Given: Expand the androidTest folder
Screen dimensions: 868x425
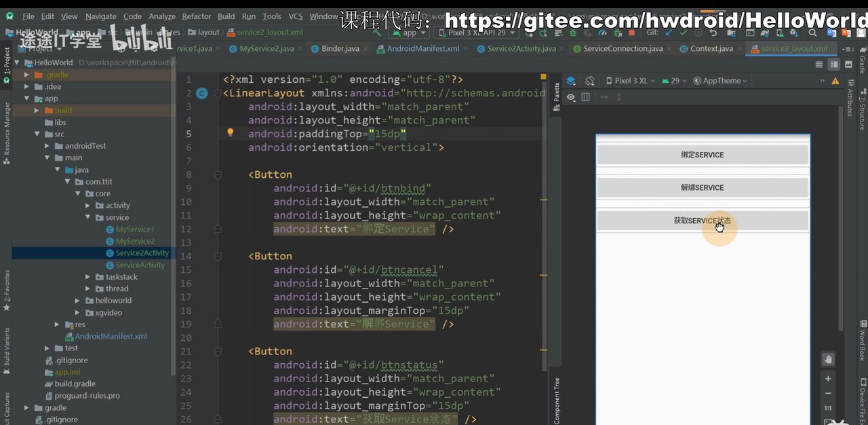Looking at the screenshot, I should point(47,146).
